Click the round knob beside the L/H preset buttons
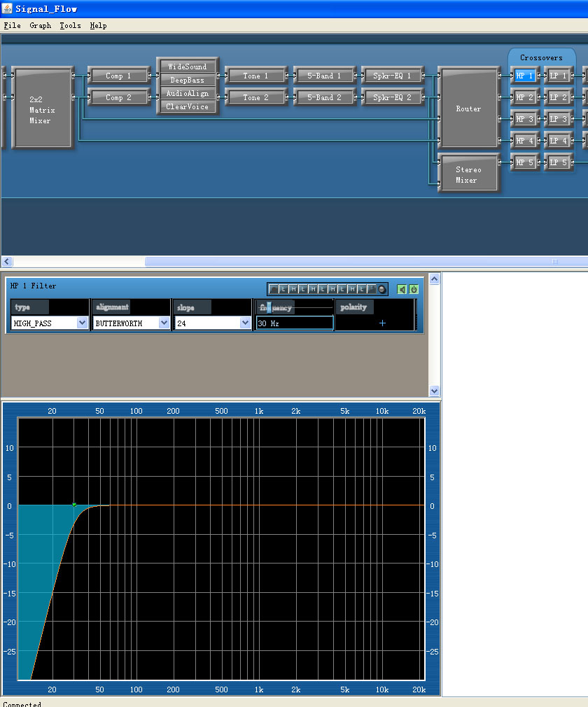 coord(382,290)
